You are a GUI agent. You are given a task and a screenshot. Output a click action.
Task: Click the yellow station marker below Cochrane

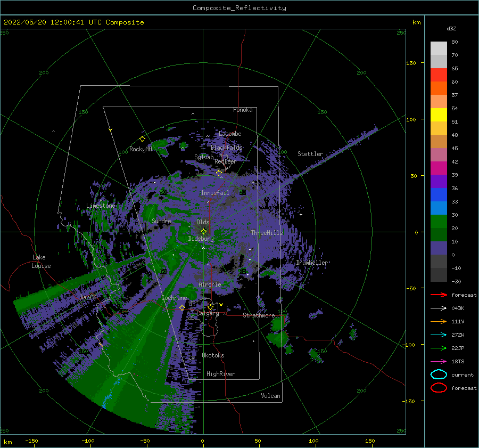click(x=182, y=307)
